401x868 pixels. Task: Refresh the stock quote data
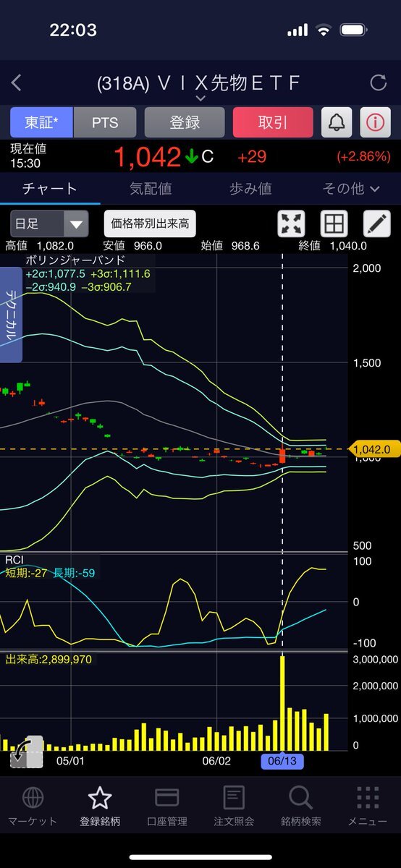pyautogui.click(x=378, y=83)
